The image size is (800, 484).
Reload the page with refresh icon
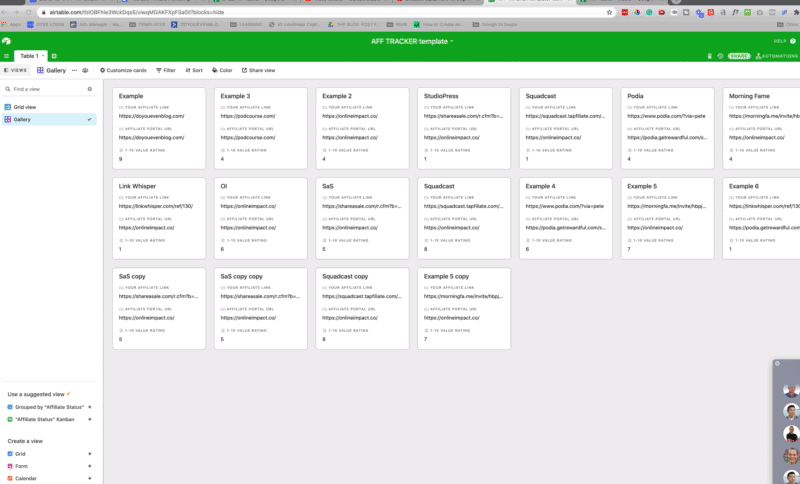[x=29, y=12]
